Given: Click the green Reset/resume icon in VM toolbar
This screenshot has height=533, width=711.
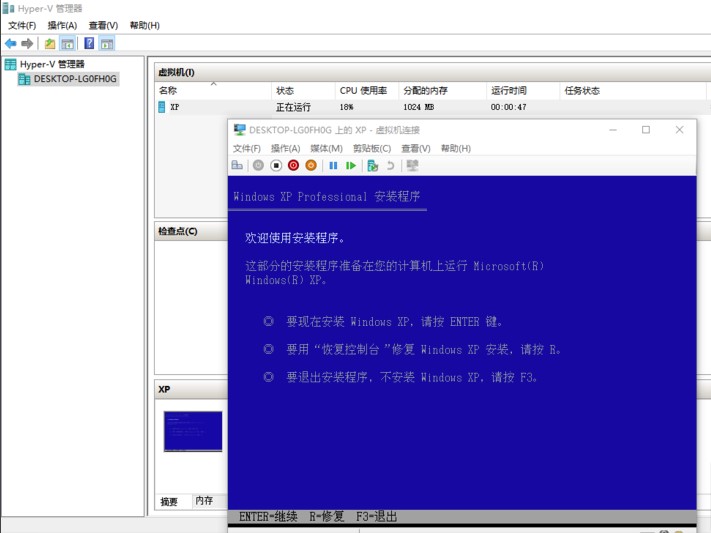Looking at the screenshot, I should click(x=351, y=166).
